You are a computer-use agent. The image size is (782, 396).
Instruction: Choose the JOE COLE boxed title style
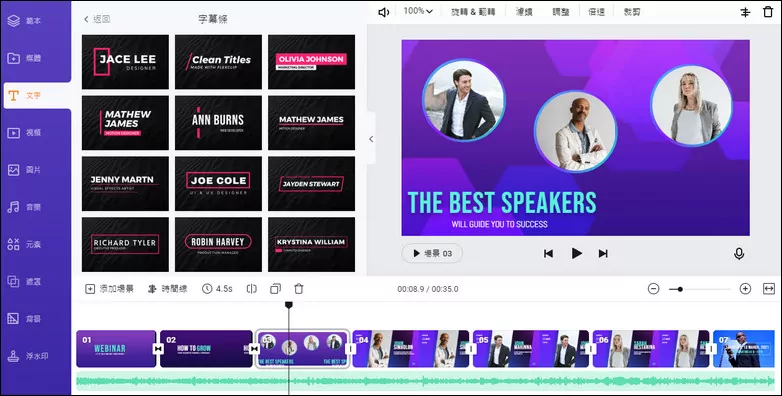click(x=218, y=184)
